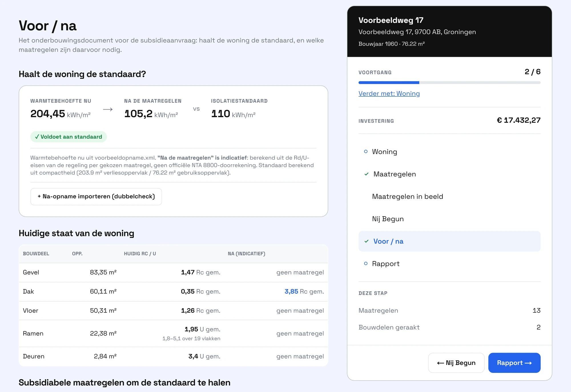Click the 105,2 kWh/m² value
This screenshot has width=571, height=392.
point(151,114)
